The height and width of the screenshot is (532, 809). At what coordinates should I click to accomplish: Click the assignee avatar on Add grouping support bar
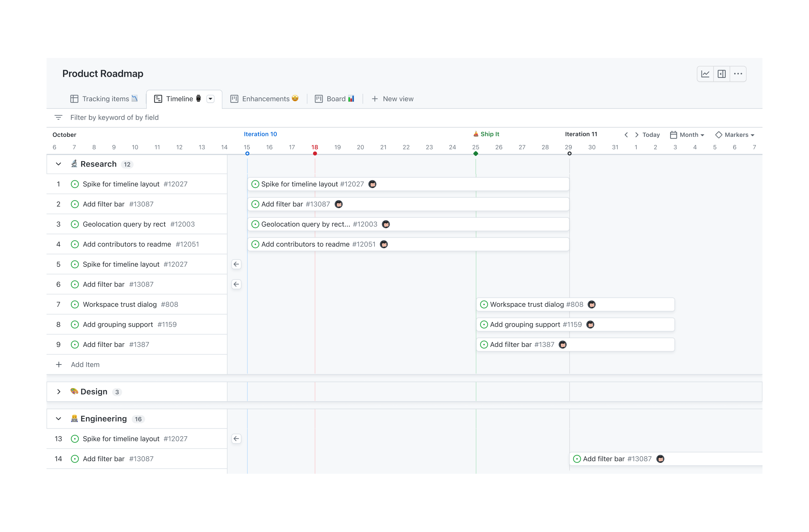pyautogui.click(x=591, y=324)
